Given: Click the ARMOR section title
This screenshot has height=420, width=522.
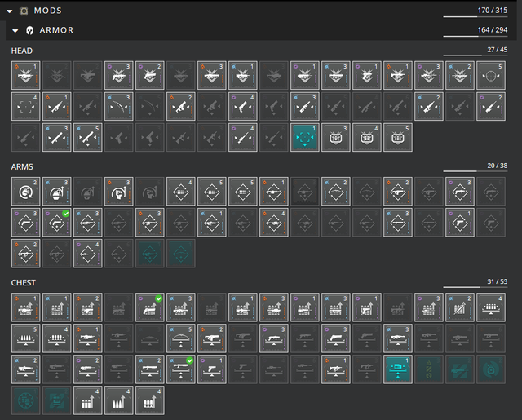Looking at the screenshot, I should [x=56, y=30].
